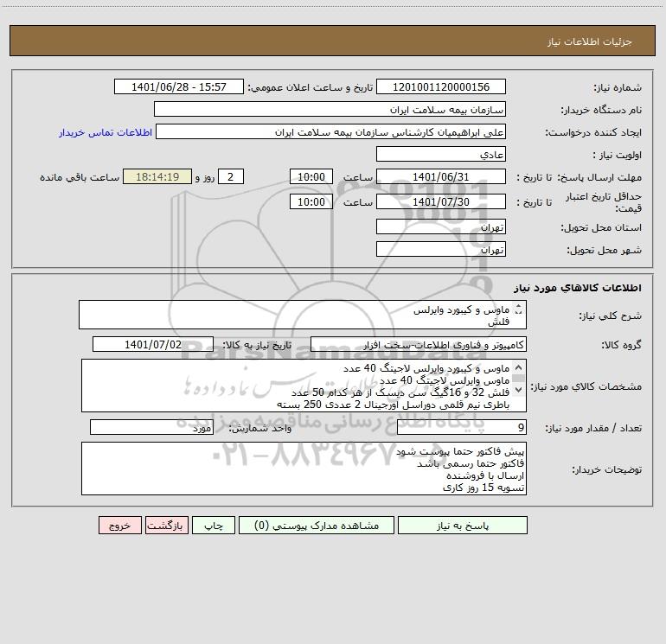This screenshot has height=644, width=666.
Task: Click the بازگشت back button
Action: point(167,526)
